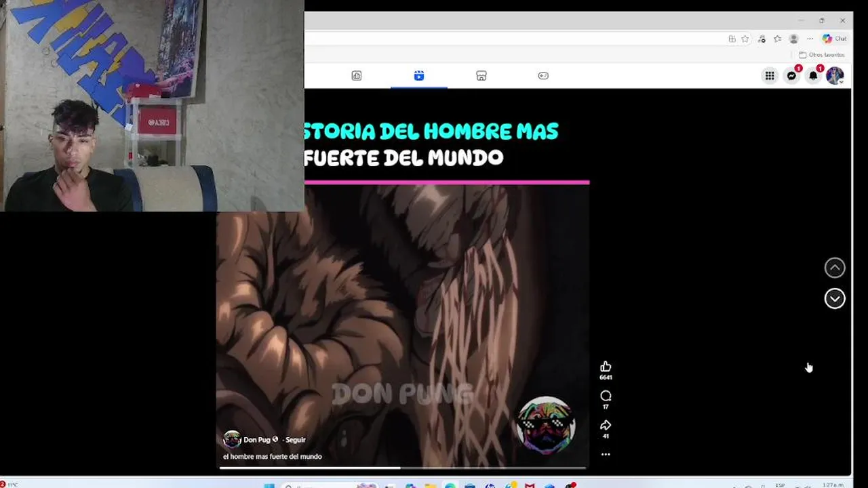Open the notifications bell
This screenshot has width=868, height=488.
click(813, 76)
